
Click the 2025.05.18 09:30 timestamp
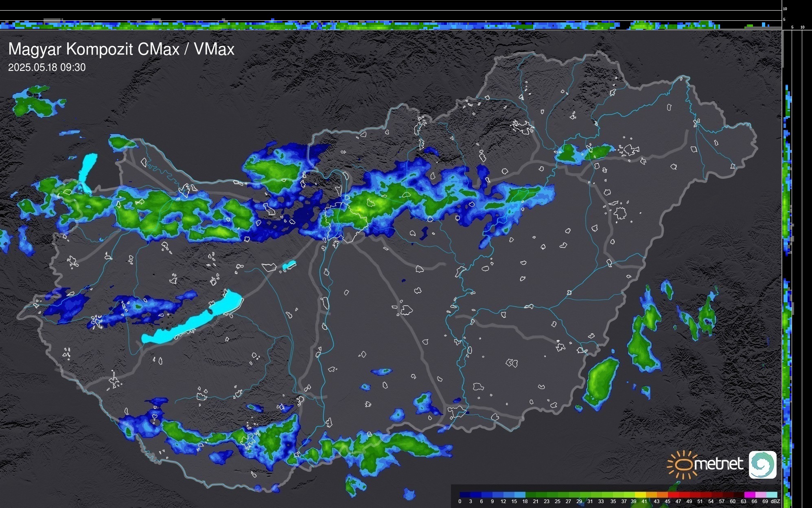pos(47,68)
